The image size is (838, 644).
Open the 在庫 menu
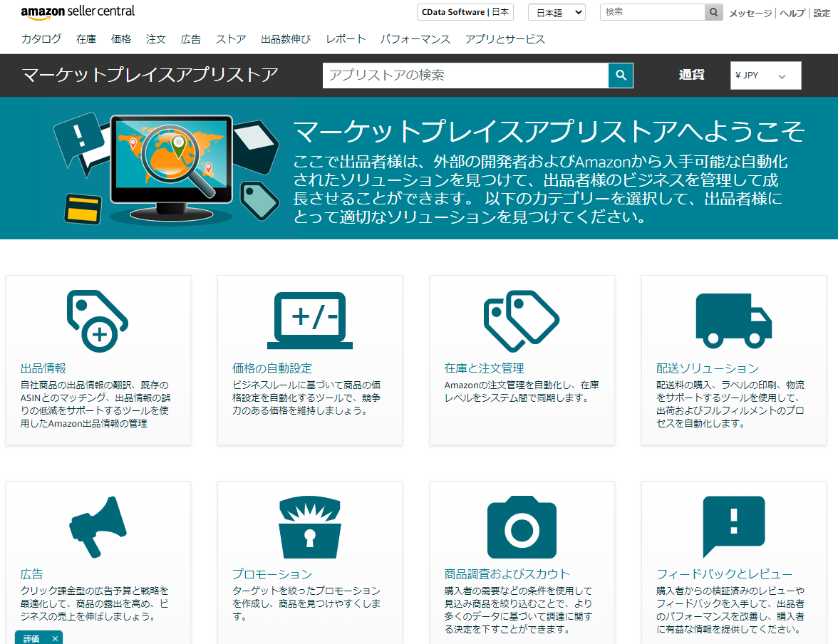pyautogui.click(x=86, y=39)
